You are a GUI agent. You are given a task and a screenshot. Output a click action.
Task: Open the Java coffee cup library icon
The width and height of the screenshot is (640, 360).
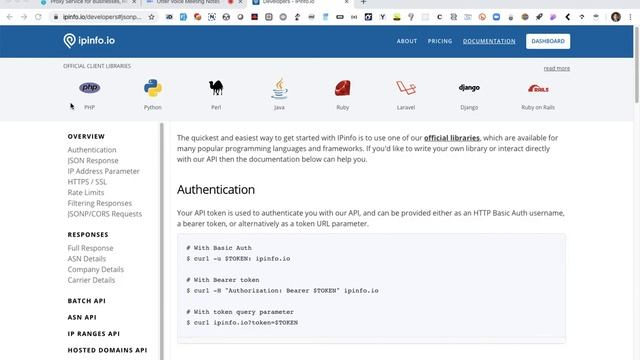[x=279, y=88]
